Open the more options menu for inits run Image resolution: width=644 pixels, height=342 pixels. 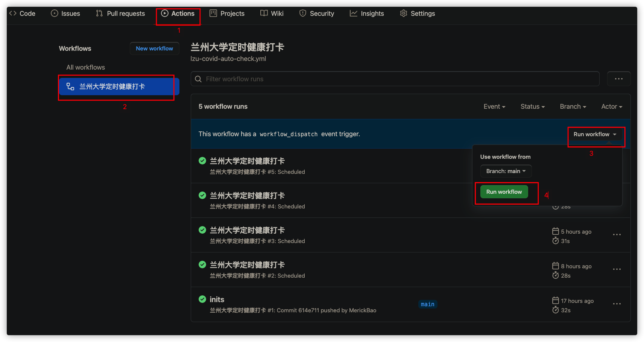tap(617, 304)
